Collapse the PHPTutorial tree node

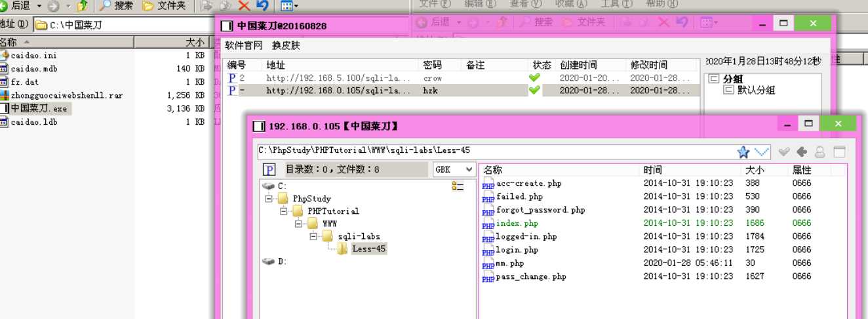(x=283, y=211)
